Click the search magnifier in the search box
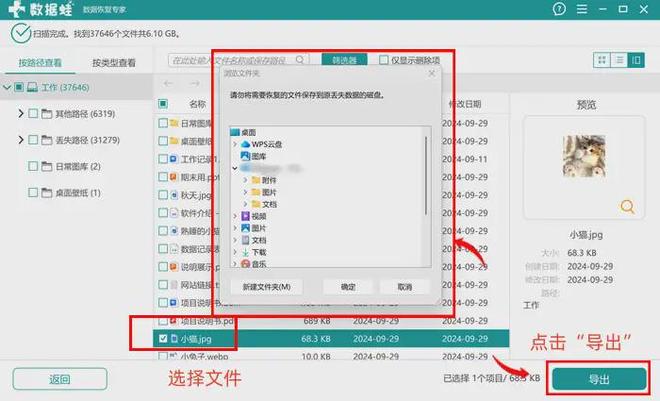660x401 pixels. pos(300,60)
